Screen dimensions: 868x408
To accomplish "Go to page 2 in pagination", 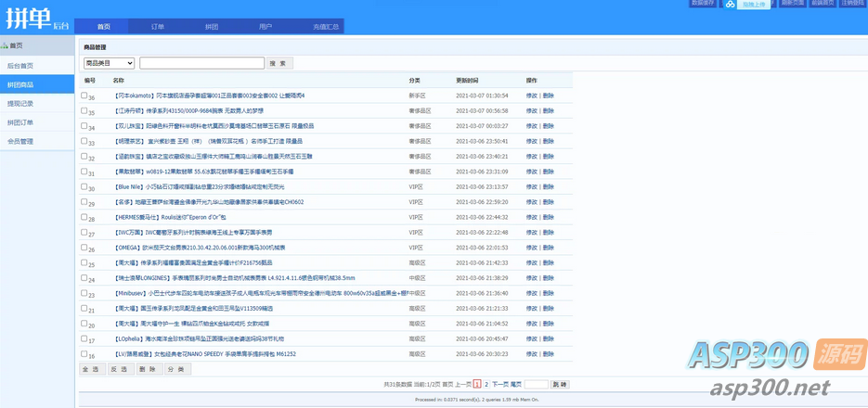I will (x=486, y=384).
